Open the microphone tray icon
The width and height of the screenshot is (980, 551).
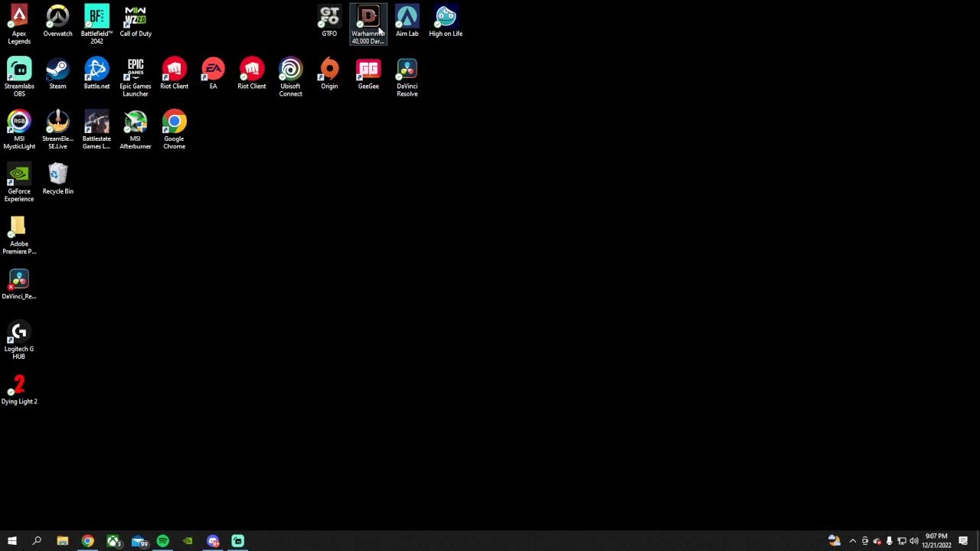[889, 541]
